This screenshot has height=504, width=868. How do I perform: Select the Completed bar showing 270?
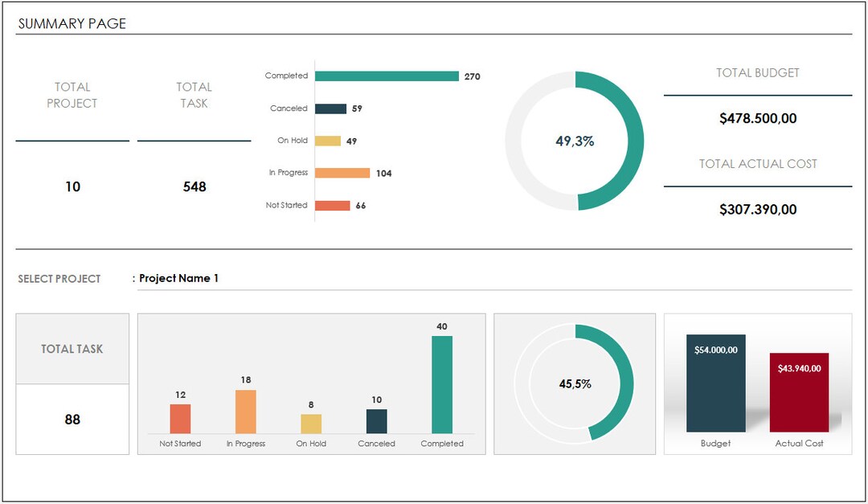pyautogui.click(x=386, y=76)
